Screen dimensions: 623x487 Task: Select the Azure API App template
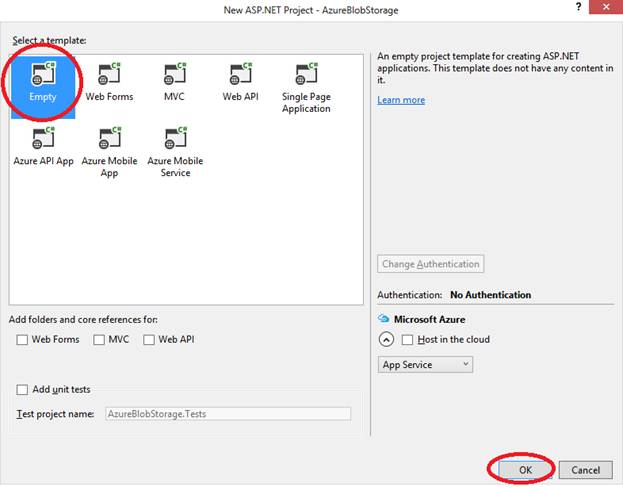(x=43, y=147)
